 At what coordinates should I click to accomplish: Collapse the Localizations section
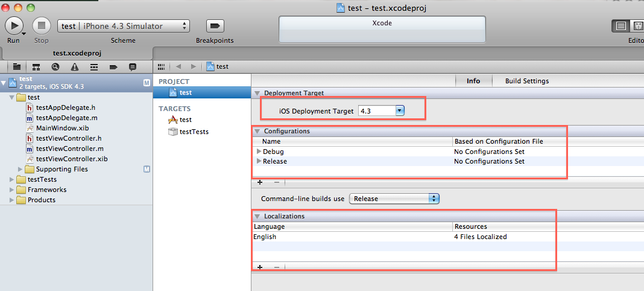click(257, 216)
